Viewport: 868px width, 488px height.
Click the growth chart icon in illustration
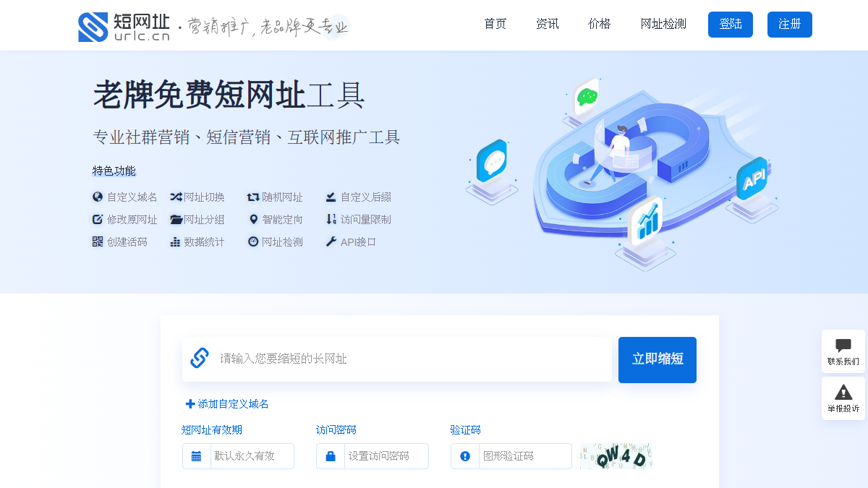click(x=647, y=221)
